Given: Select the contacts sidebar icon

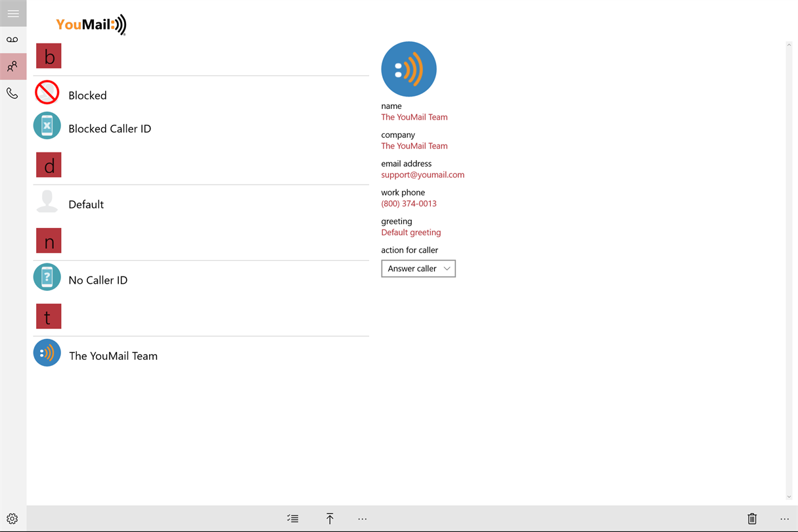Looking at the screenshot, I should point(12,66).
